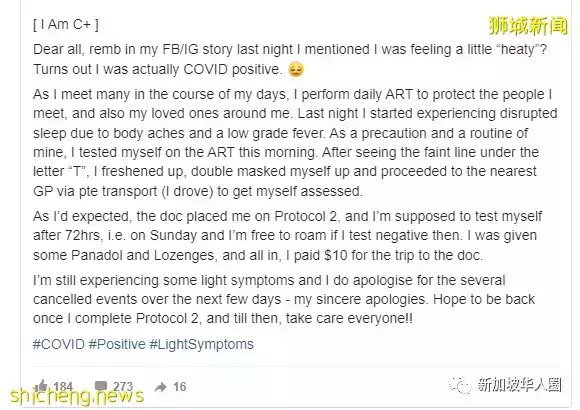
Task: Click the "Dear all, remb" paragraph
Action: tap(290, 59)
